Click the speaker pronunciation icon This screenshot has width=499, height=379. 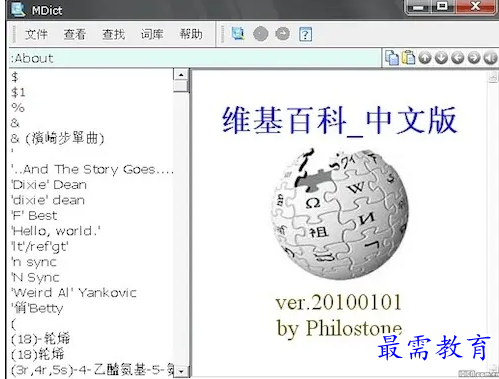(490, 58)
